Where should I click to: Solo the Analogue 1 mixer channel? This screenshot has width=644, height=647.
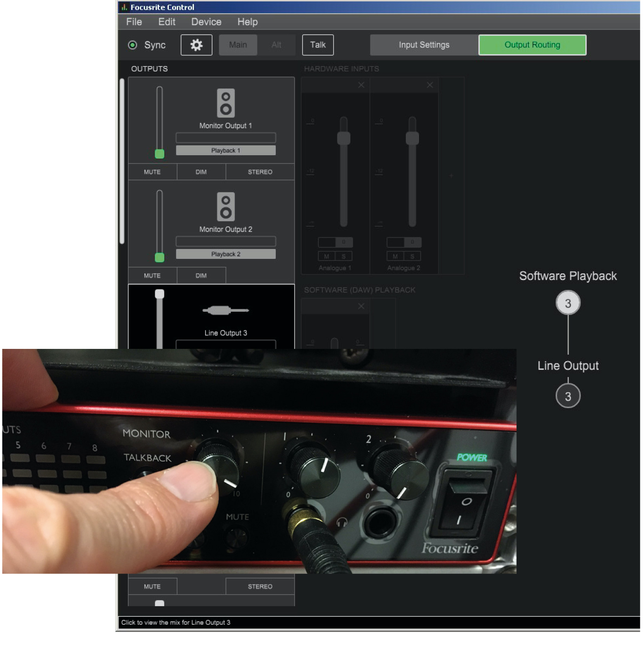tap(343, 256)
